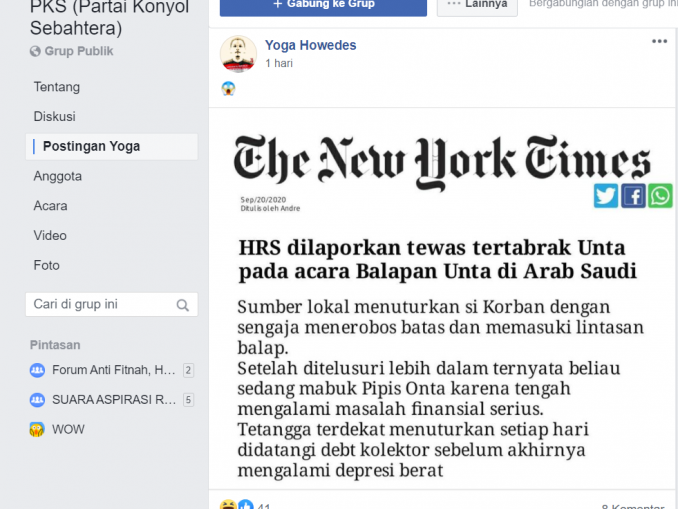Open the Lainnya options dropdown
Viewport: 678px width, 509px height.
pos(477,6)
